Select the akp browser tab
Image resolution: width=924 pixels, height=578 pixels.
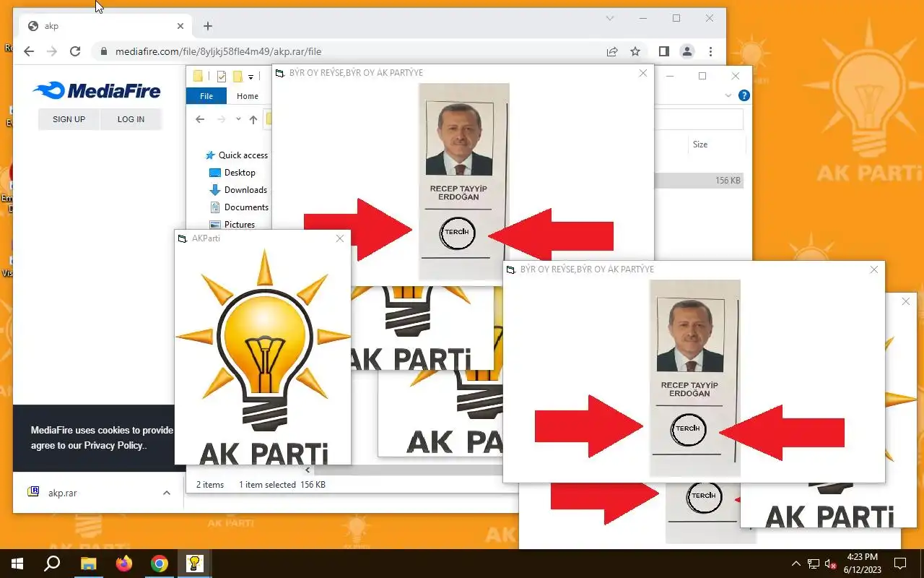coord(105,26)
